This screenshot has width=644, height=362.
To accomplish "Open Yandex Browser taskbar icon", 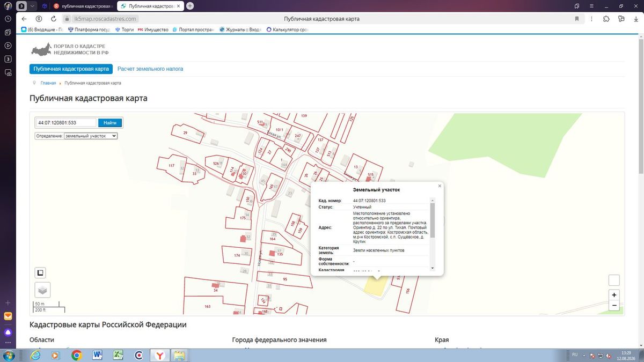I will point(159,354).
